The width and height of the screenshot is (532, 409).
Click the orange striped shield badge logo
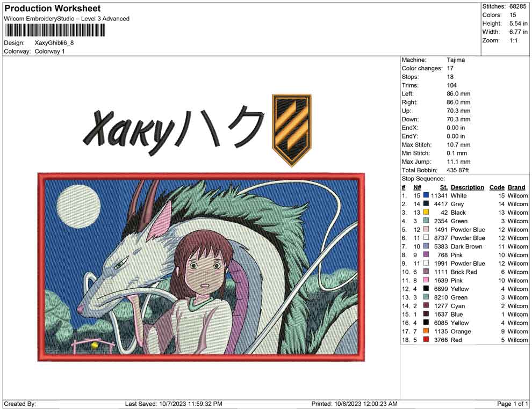(x=291, y=130)
